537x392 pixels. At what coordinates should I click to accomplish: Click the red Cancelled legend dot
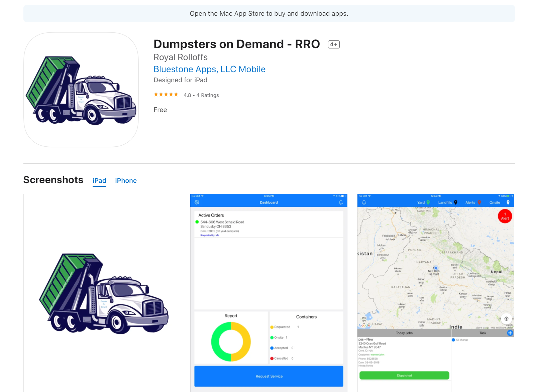[272, 358]
